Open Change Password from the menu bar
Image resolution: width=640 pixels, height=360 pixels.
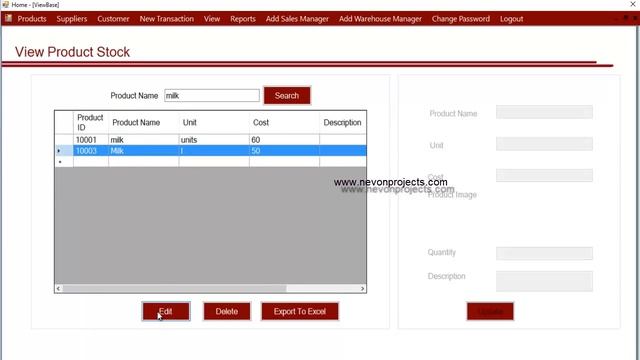(461, 19)
